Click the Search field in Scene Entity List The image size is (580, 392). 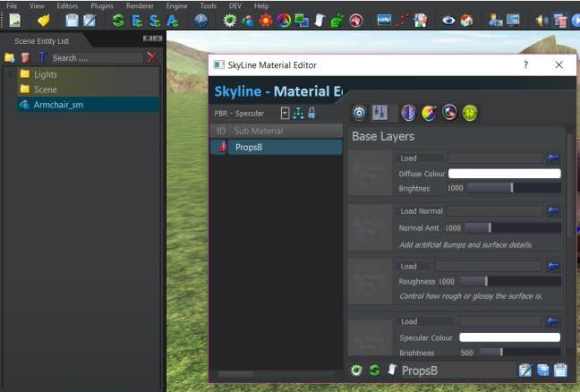tap(97, 58)
